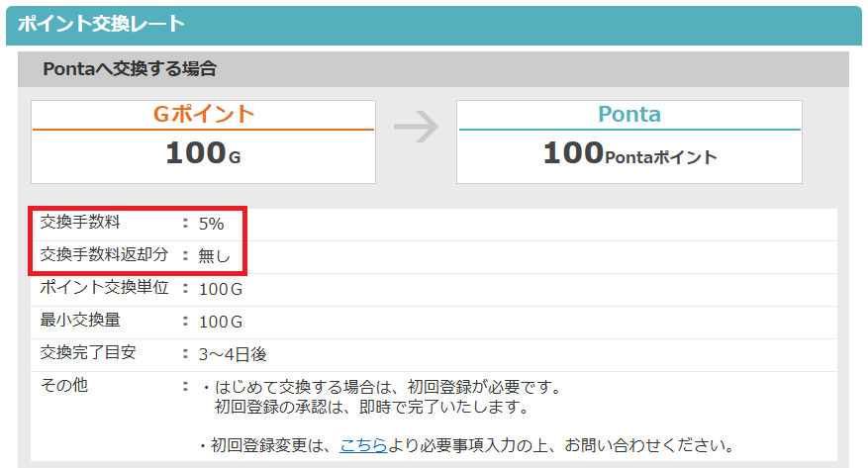Click the 100G value beside 最小交換量
The image size is (868, 468).
tap(220, 322)
